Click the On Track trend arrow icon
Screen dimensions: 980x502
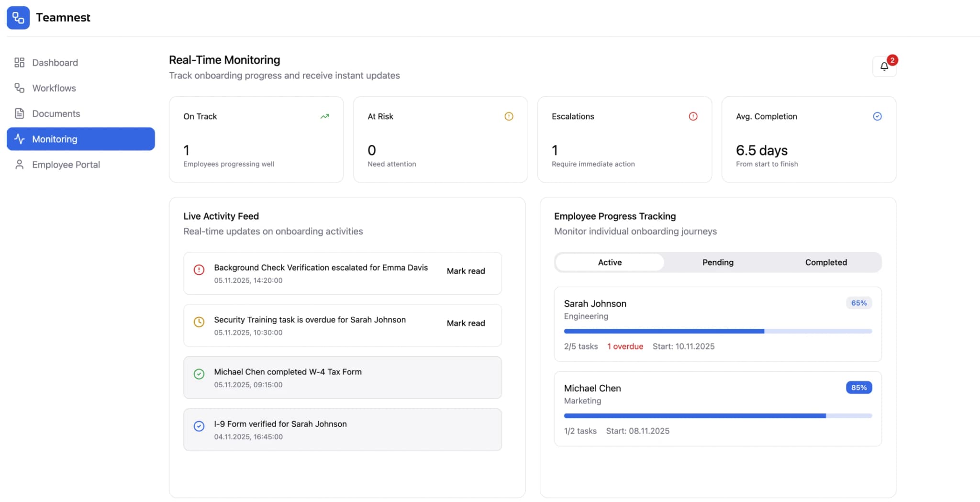[324, 116]
